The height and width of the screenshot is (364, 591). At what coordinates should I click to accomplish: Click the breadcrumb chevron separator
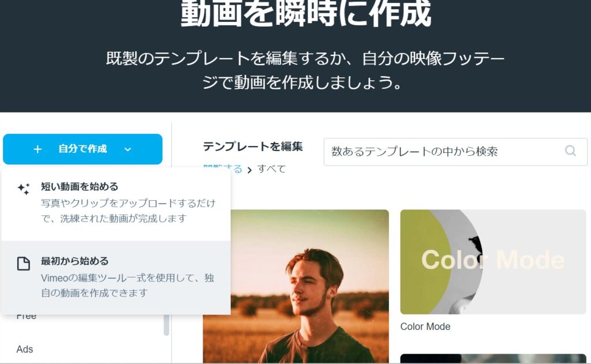click(x=249, y=170)
